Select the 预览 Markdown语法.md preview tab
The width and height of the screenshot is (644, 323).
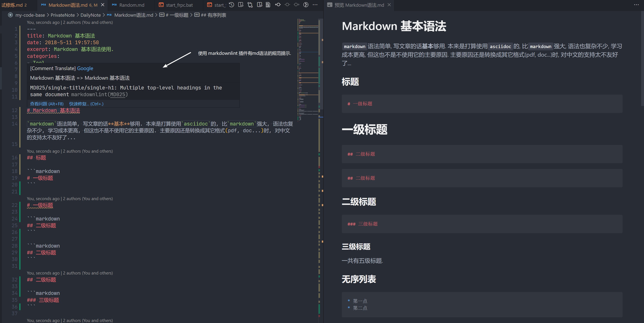click(359, 5)
